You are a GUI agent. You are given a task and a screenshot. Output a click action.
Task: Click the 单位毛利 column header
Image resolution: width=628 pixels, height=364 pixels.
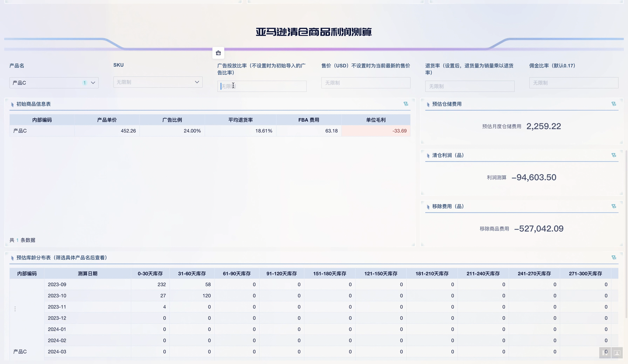(376, 120)
